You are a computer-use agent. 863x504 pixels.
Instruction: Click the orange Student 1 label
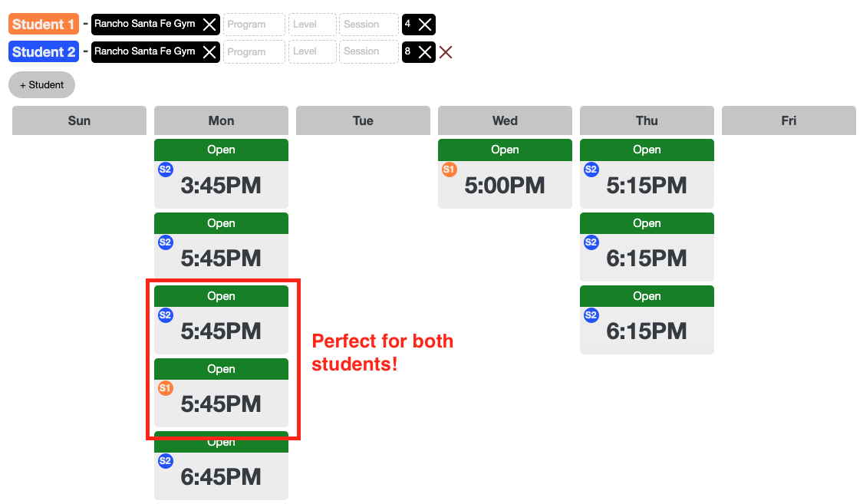point(44,25)
